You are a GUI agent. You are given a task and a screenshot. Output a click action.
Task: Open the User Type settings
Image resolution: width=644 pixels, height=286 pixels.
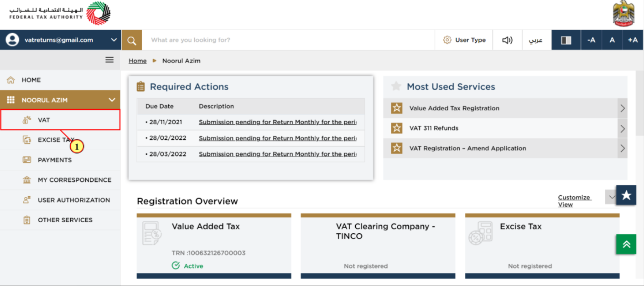464,40
